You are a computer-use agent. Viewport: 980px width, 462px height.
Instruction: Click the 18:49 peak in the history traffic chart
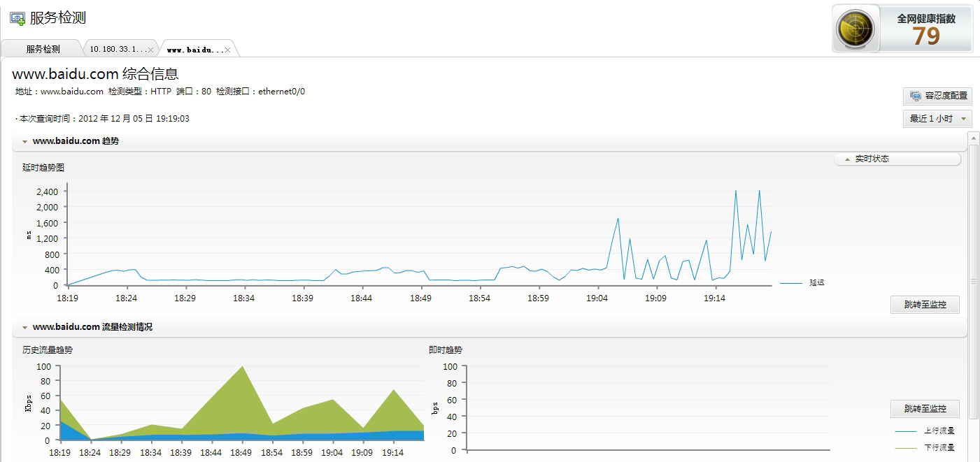pos(242,366)
